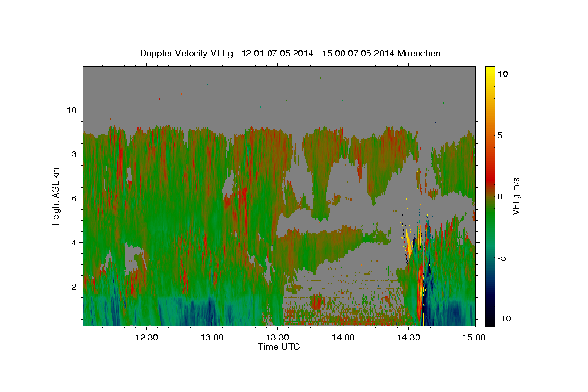
Task: Click the colorbar value 0 label
Action: 500,196
